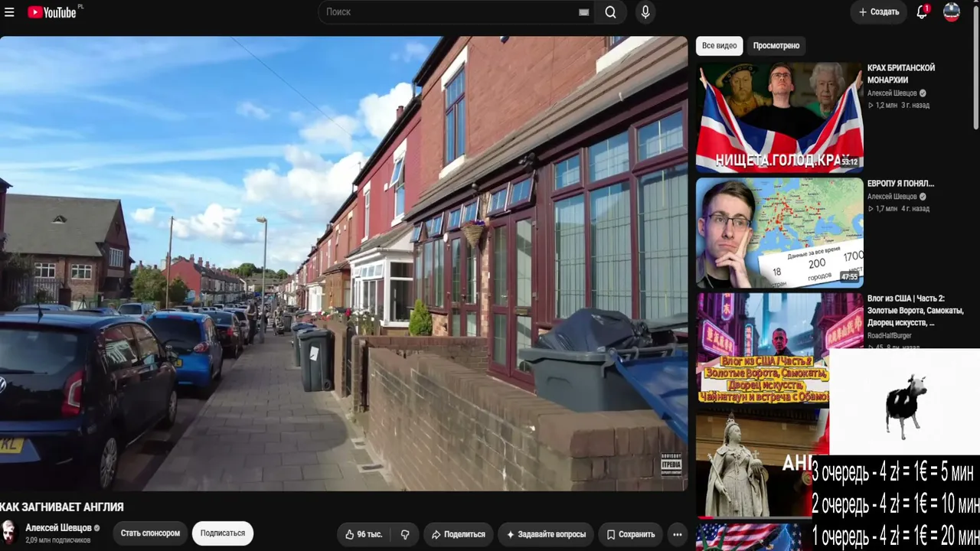Dislike the video with thumbs-down

(405, 534)
